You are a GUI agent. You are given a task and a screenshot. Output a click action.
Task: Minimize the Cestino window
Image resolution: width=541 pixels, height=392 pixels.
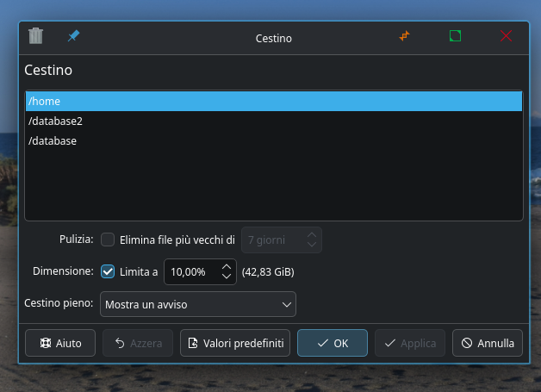click(404, 36)
